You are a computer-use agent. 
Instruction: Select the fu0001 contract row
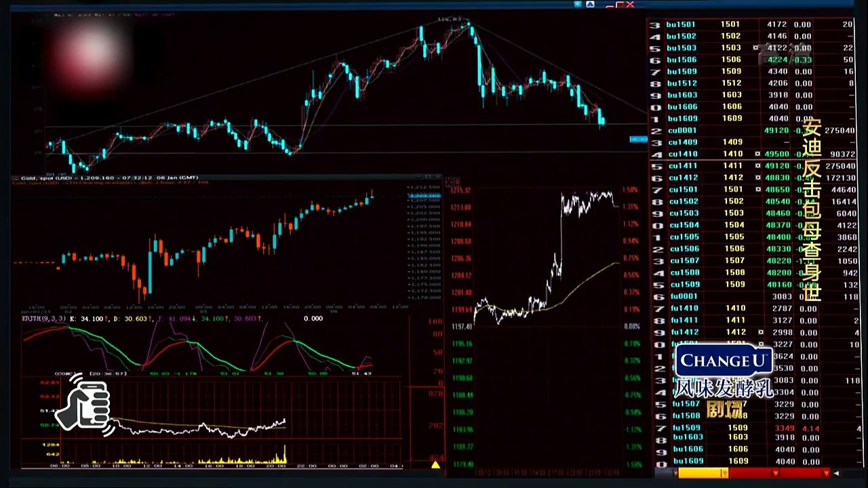coord(753,296)
